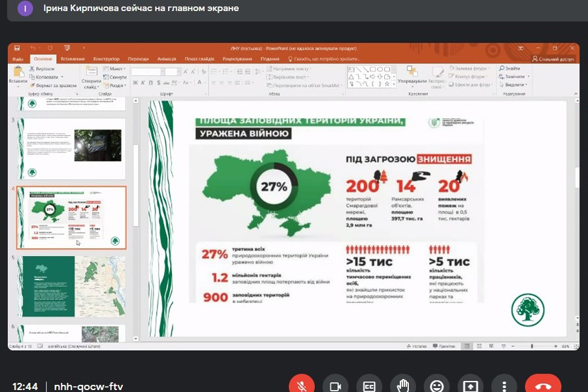Open Напрямок тексту text direction dropdown
This screenshot has height=392, width=588.
[288, 69]
